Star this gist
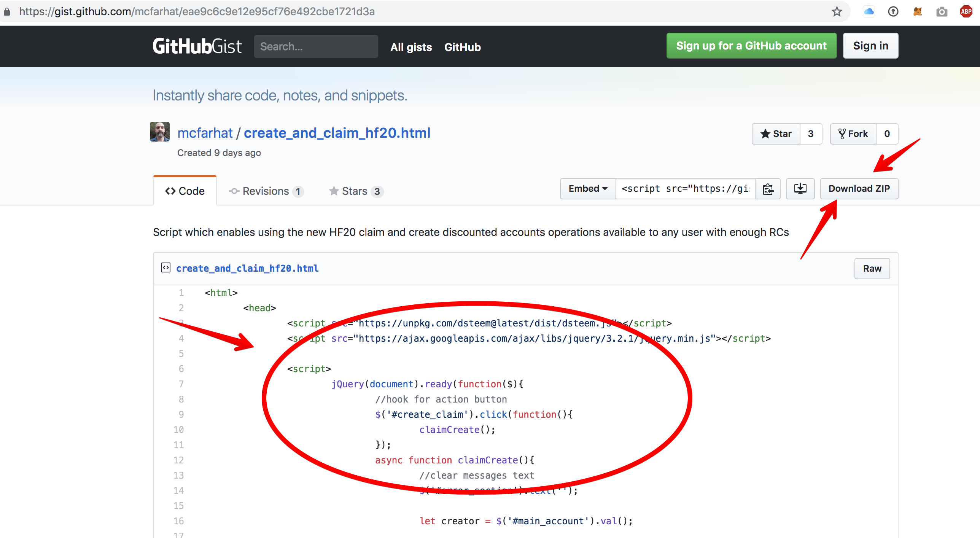The width and height of the screenshot is (980, 538). [776, 134]
